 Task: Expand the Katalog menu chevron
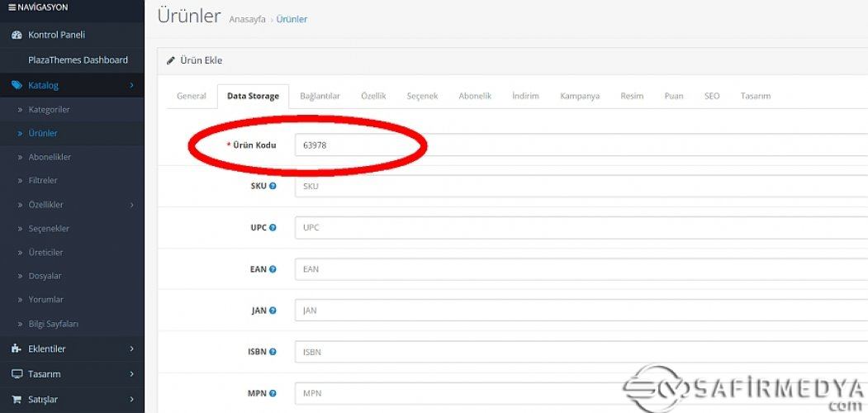(x=131, y=85)
